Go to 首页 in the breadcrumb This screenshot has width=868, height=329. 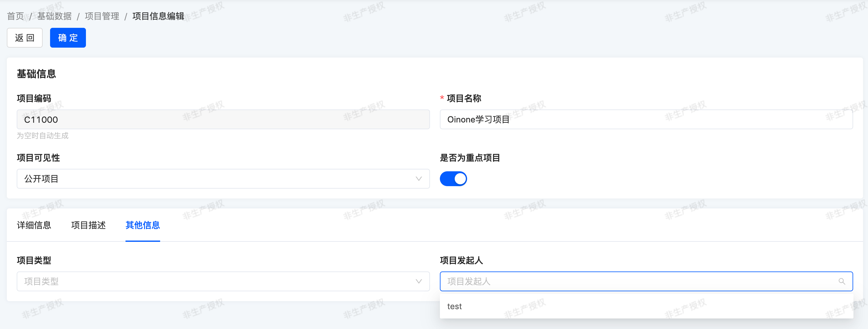(x=15, y=16)
